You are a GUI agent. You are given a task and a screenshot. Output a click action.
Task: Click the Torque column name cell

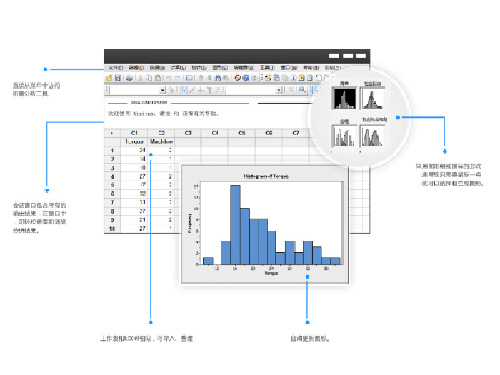(x=134, y=142)
